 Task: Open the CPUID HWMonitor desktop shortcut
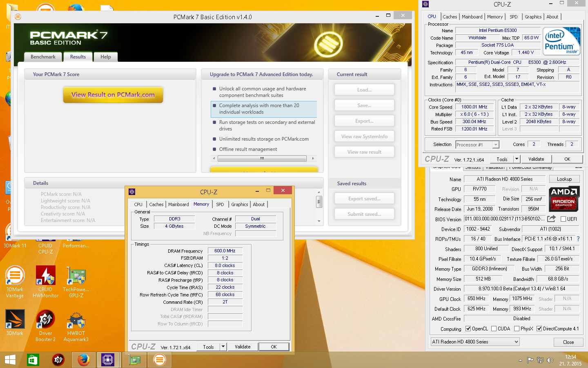[45, 282]
